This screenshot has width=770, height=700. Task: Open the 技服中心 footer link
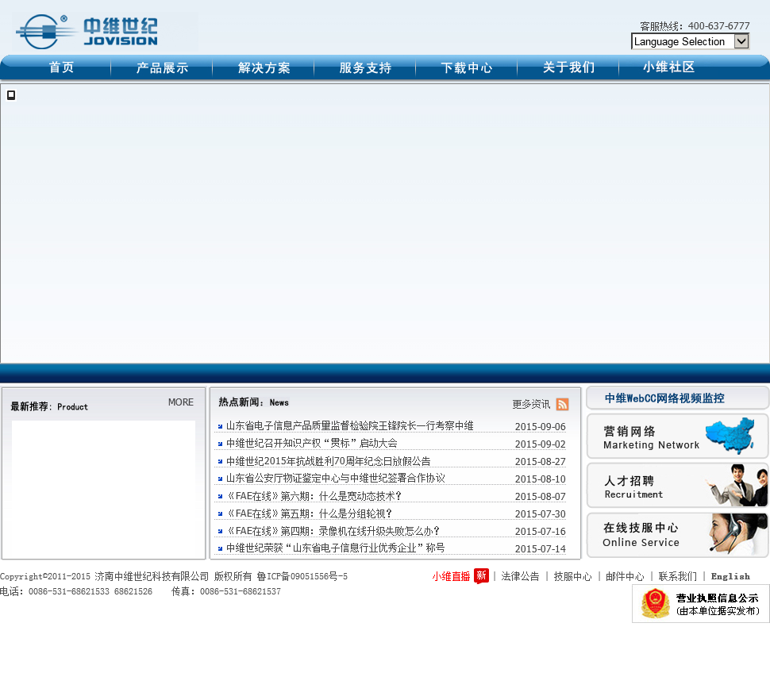pyautogui.click(x=572, y=576)
